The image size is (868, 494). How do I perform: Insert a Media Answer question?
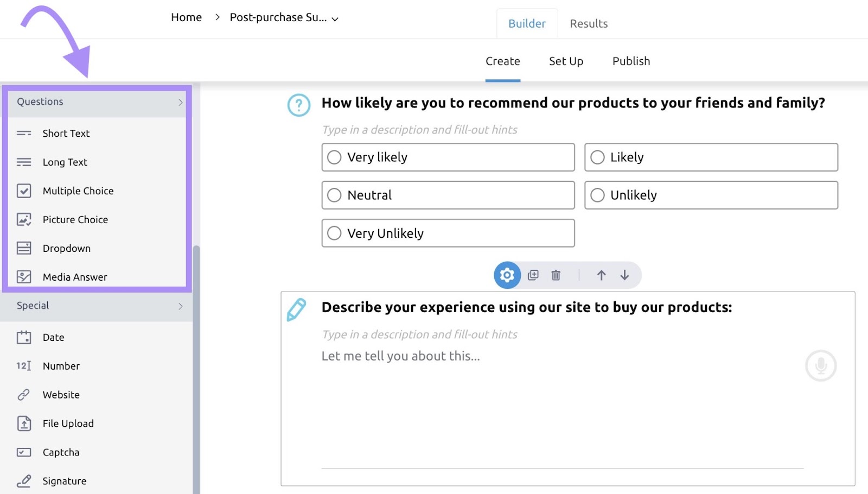[74, 277]
